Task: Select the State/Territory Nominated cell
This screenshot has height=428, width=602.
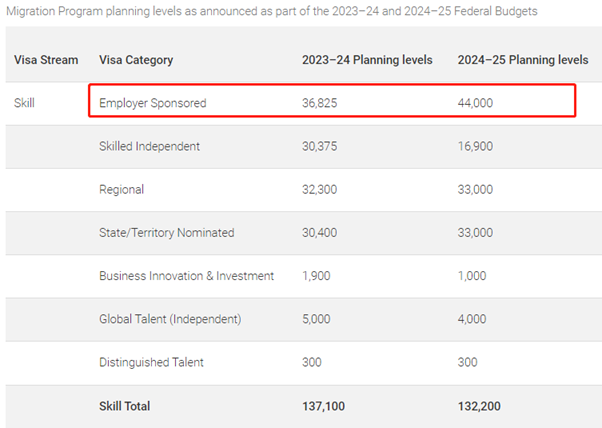Action: point(166,232)
